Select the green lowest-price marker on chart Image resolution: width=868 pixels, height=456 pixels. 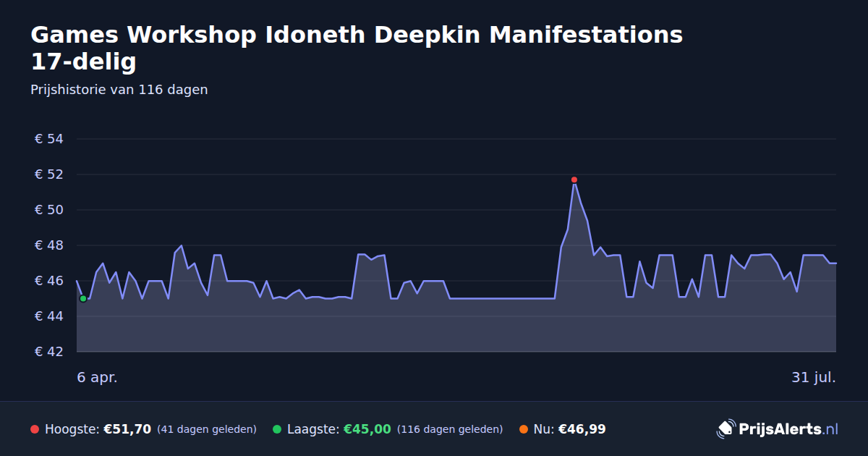pyautogui.click(x=83, y=298)
